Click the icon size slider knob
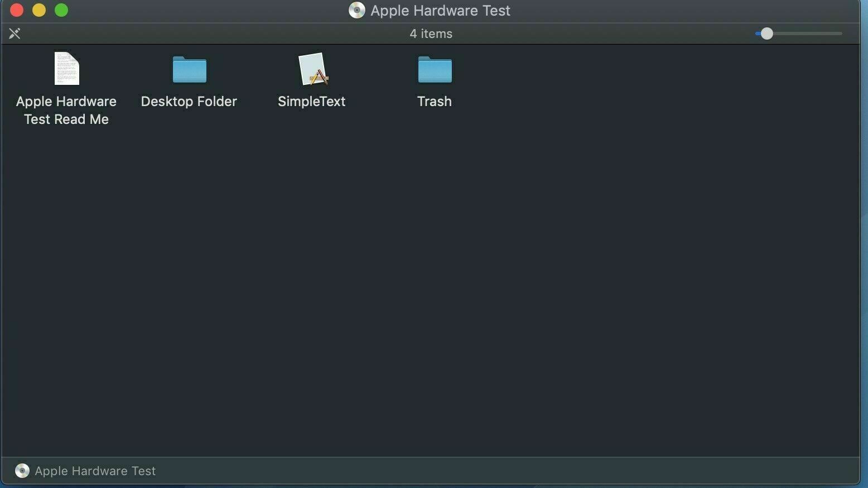 pos(767,34)
